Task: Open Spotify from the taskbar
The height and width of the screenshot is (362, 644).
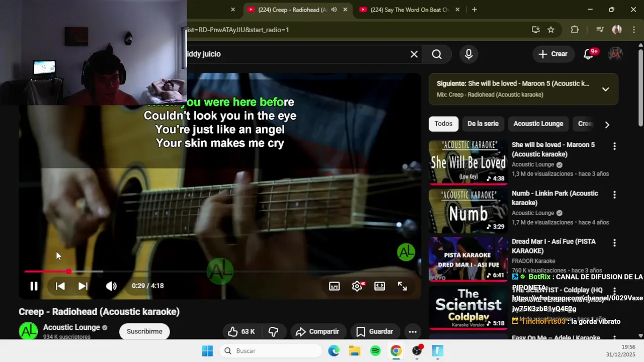Action: click(375, 351)
